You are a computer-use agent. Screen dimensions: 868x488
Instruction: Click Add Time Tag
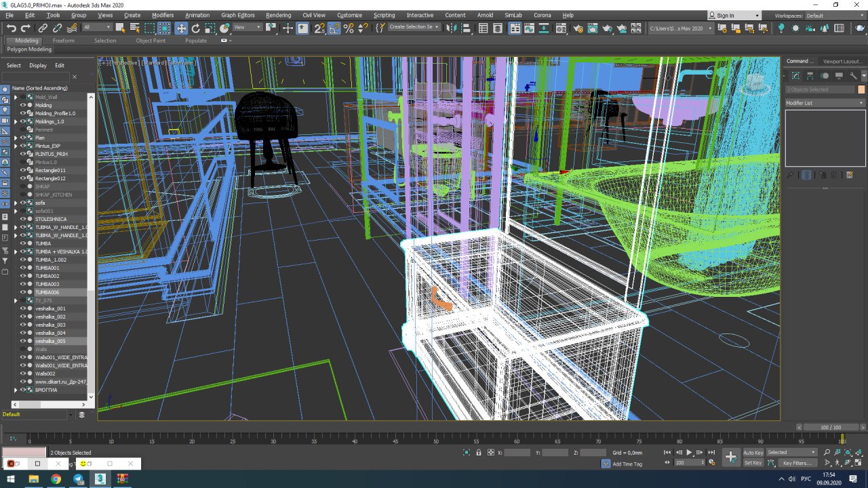[x=627, y=464]
